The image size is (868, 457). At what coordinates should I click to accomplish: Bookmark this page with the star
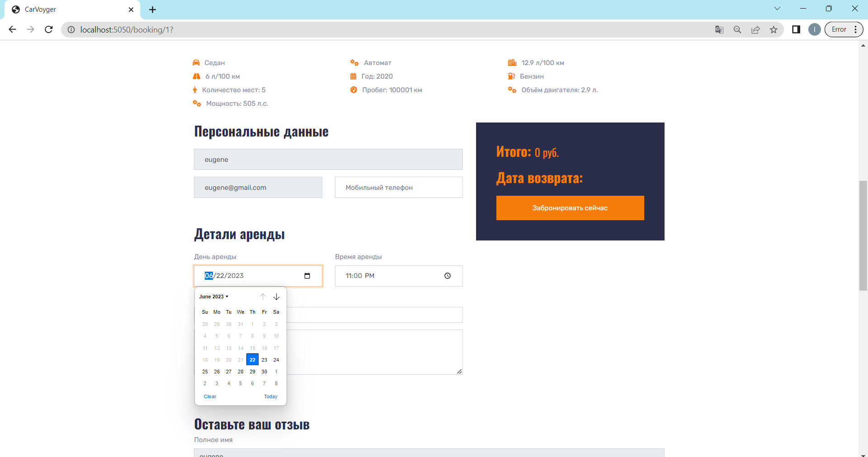[x=774, y=29]
